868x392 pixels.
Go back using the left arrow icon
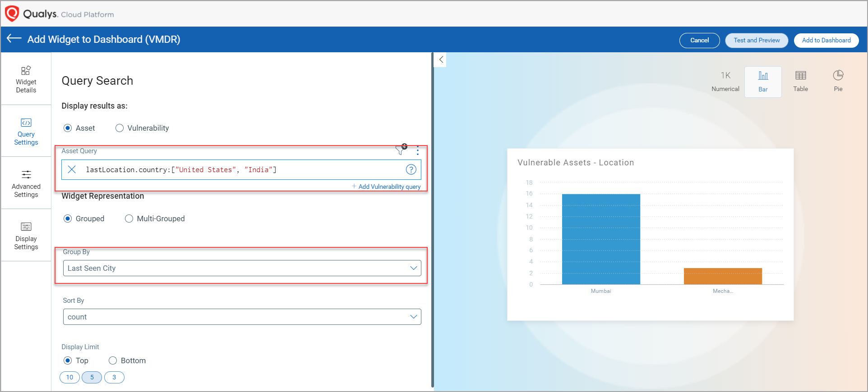14,38
